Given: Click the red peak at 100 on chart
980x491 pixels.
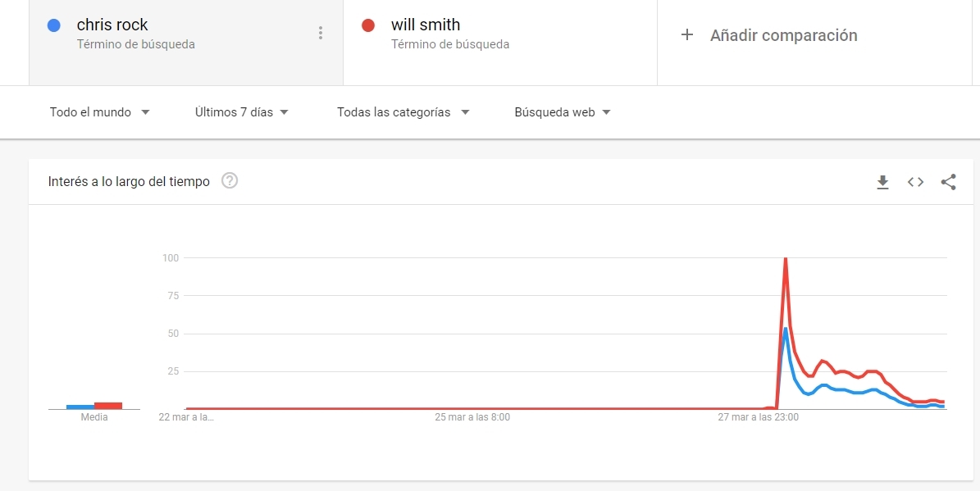Looking at the screenshot, I should [786, 260].
